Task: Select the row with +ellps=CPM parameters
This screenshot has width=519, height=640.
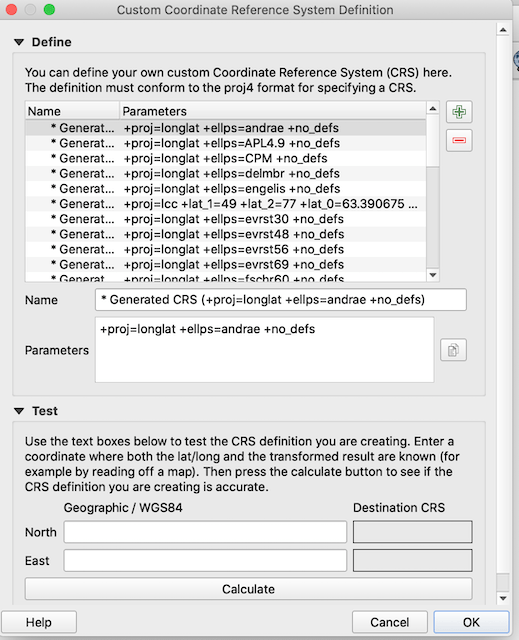Action: point(226,158)
